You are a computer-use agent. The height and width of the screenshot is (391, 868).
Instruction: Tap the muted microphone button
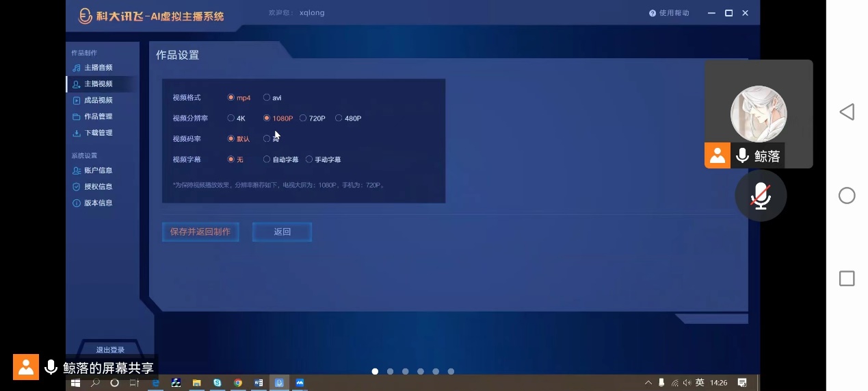(761, 196)
